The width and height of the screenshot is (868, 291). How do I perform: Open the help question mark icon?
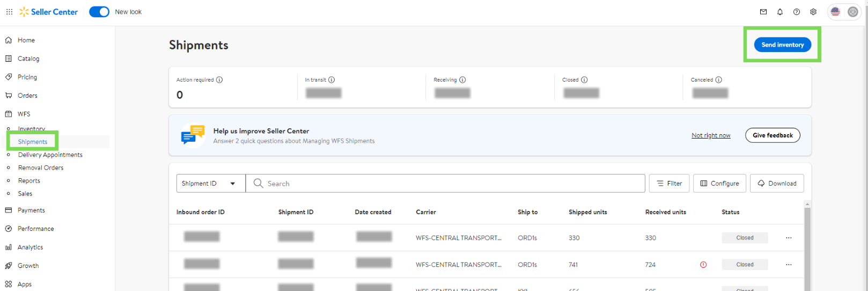coord(797,12)
